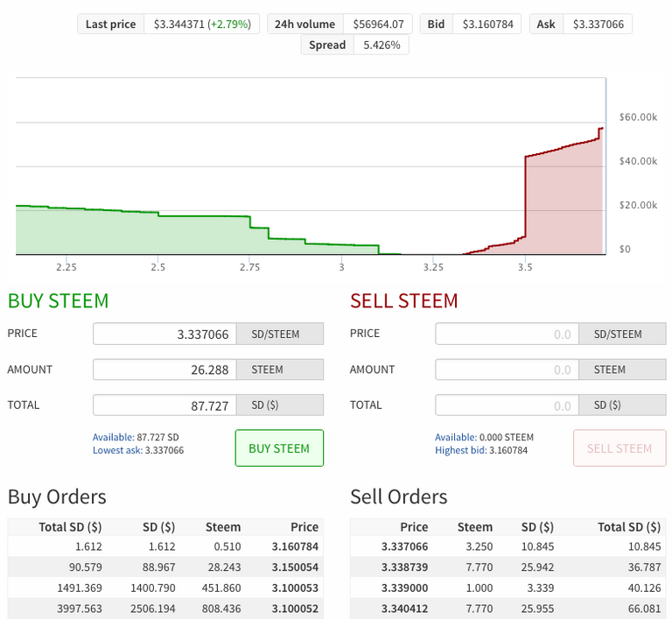Select buy order at price 3.160784
The height and width of the screenshot is (619, 672).
165,546
